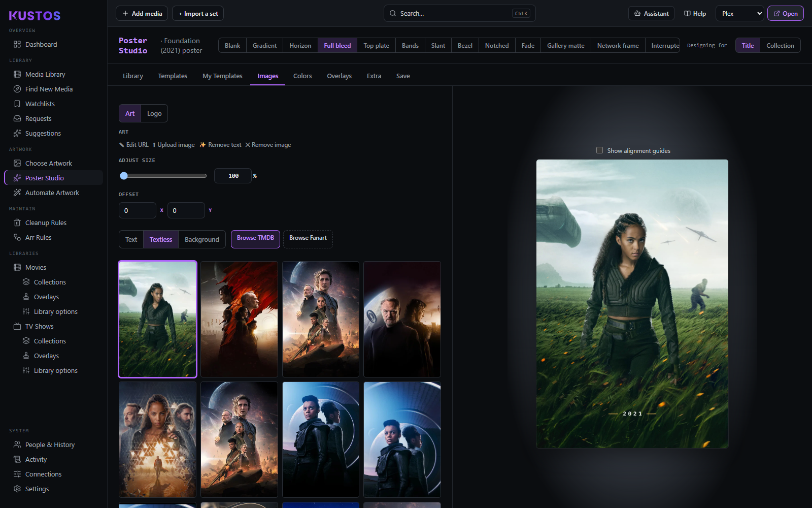Open the Overlays tab

pyautogui.click(x=339, y=76)
